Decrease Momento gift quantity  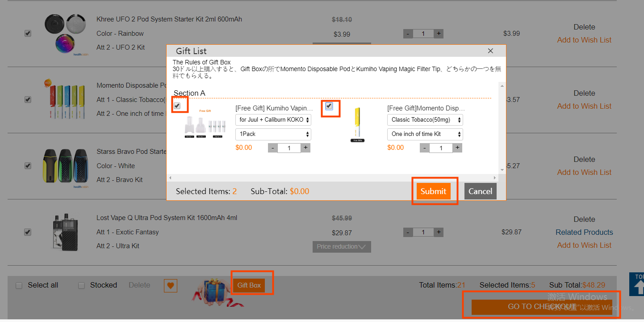(425, 148)
